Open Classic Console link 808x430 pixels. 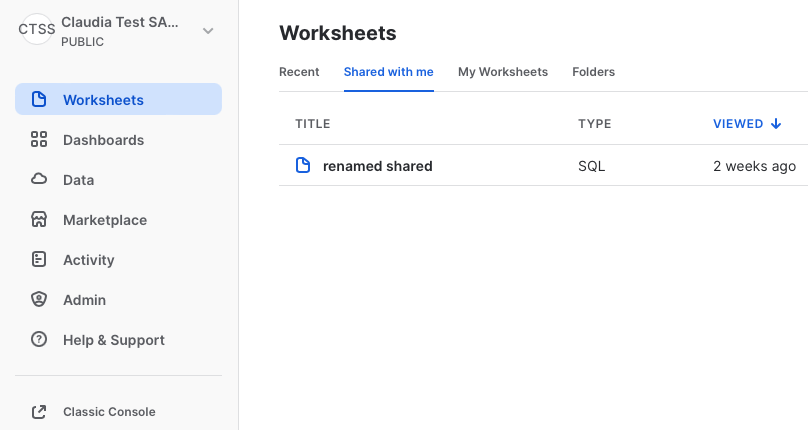[x=109, y=412]
